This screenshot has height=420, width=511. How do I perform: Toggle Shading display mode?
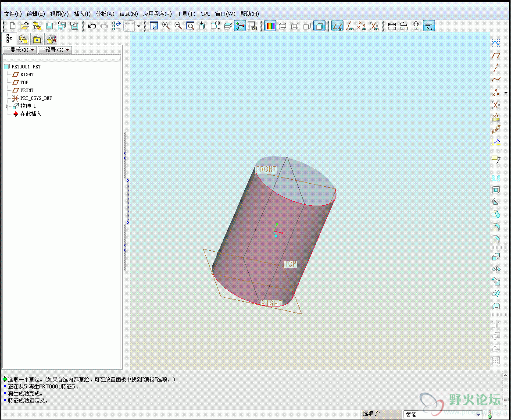[x=319, y=26]
